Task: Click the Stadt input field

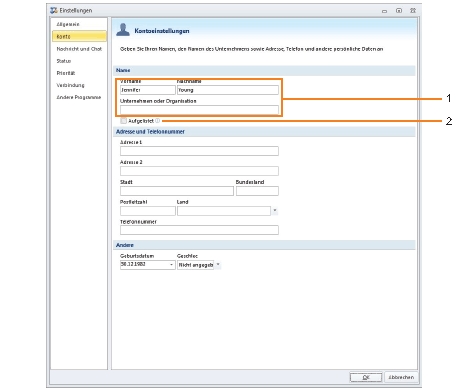Action: (x=177, y=191)
